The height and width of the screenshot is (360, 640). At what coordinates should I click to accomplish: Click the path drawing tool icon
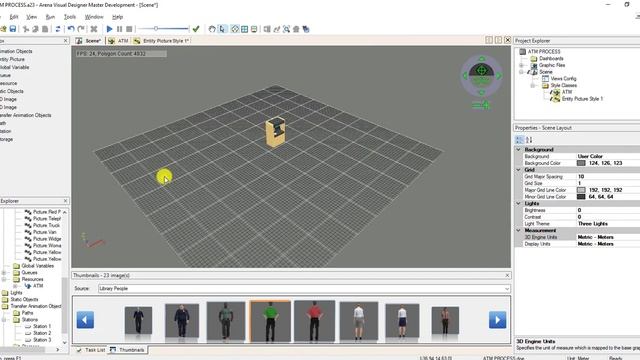click(x=277, y=29)
